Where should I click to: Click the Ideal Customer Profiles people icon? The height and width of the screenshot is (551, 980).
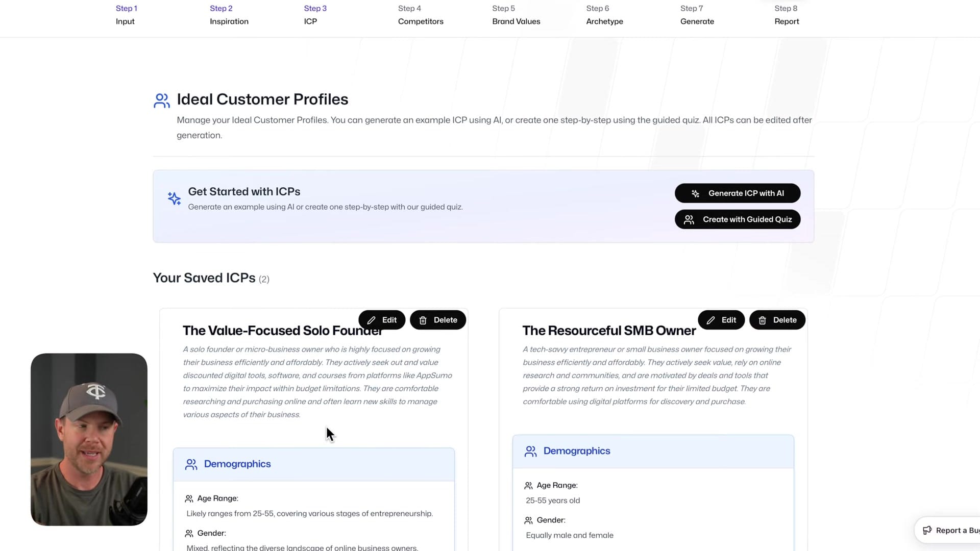(162, 101)
